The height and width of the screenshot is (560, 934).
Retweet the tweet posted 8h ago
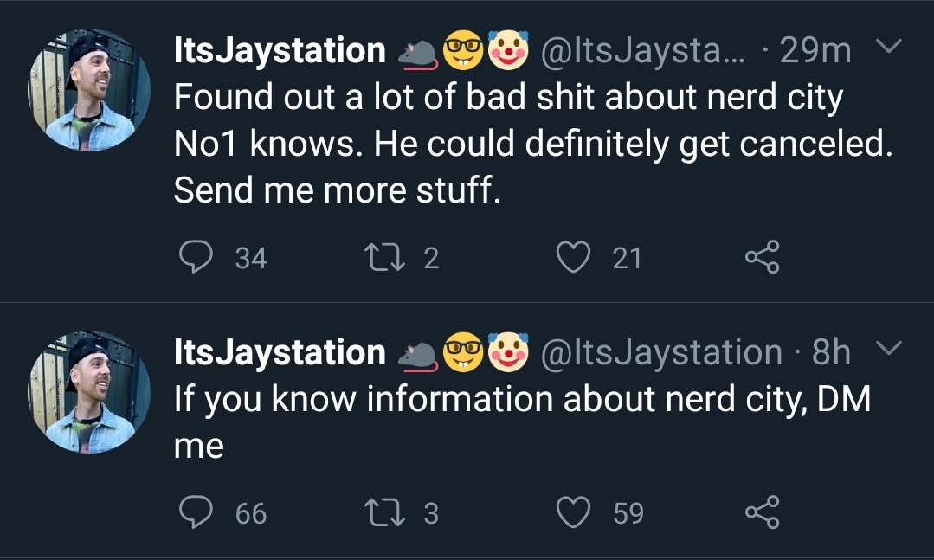[x=385, y=513]
